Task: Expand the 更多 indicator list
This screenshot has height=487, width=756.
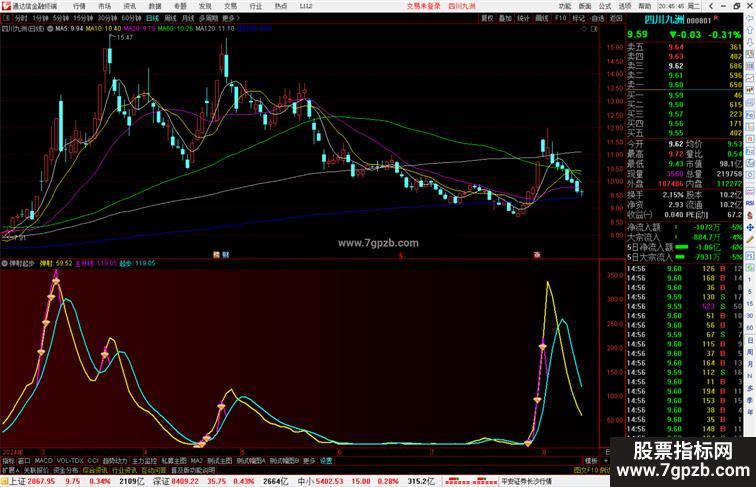Action: pyautogui.click(x=309, y=461)
